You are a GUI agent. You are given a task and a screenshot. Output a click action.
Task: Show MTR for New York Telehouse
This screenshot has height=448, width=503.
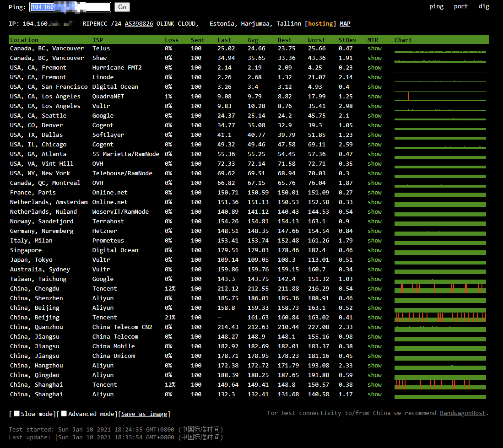374,173
